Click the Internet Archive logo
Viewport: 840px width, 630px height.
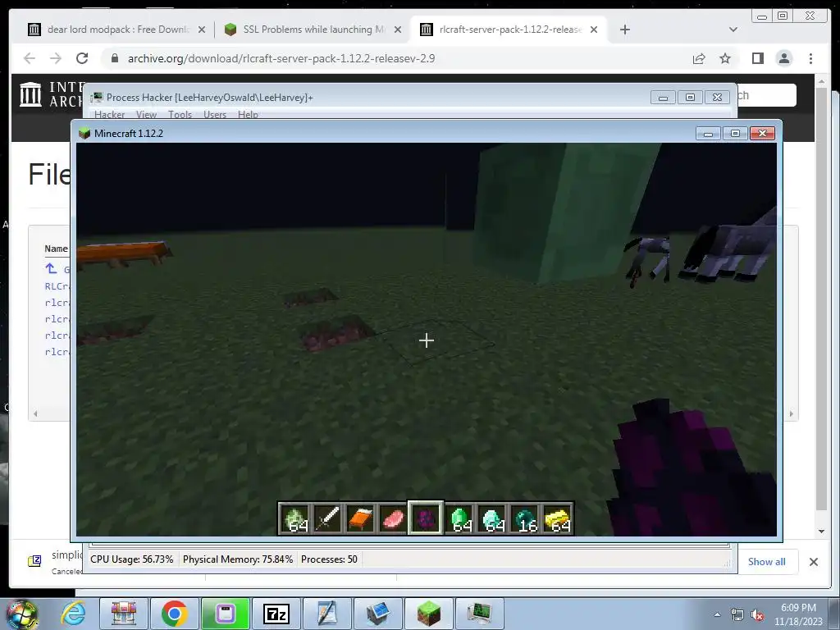point(30,94)
